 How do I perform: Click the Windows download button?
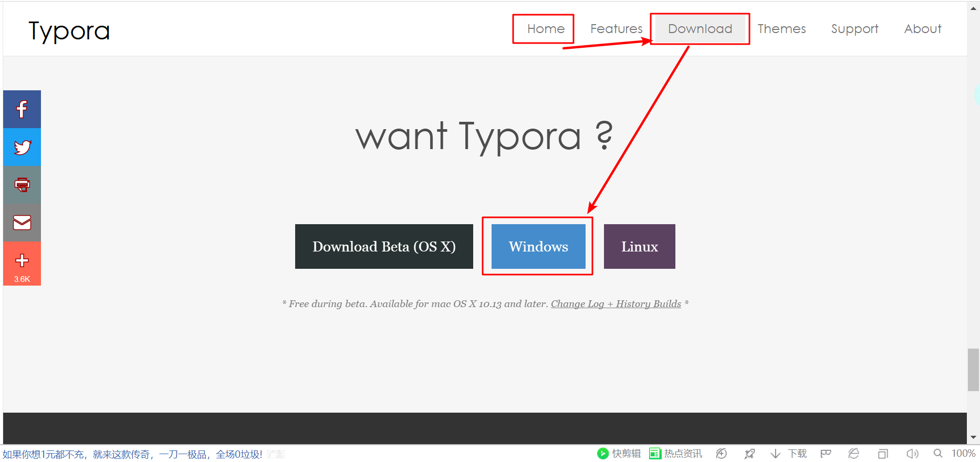pyautogui.click(x=538, y=247)
